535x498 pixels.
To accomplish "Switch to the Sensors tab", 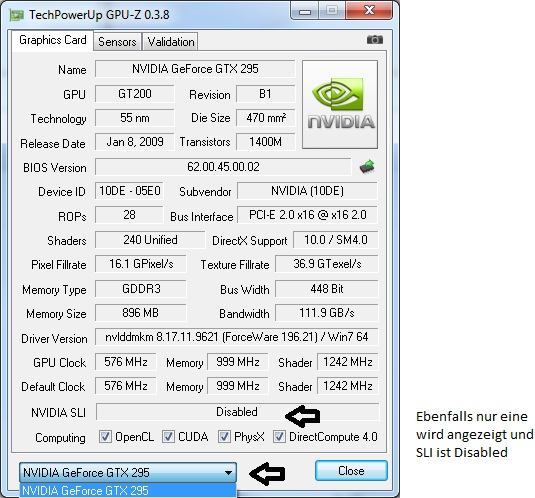I will [117, 42].
